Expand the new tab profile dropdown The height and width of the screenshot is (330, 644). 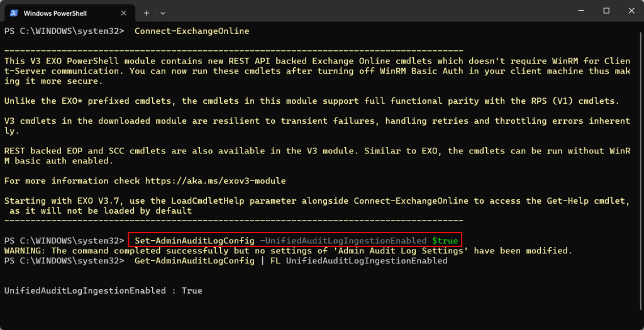tap(163, 13)
